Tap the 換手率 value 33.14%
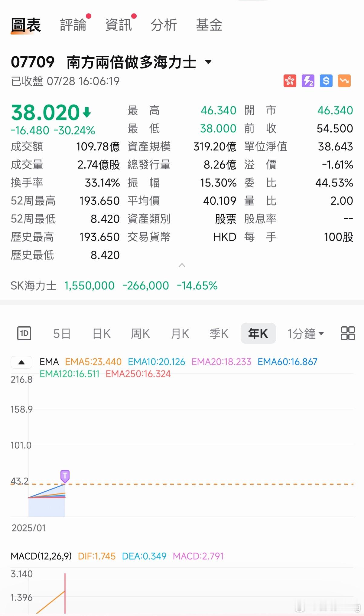This screenshot has height=616, width=364. point(102,183)
